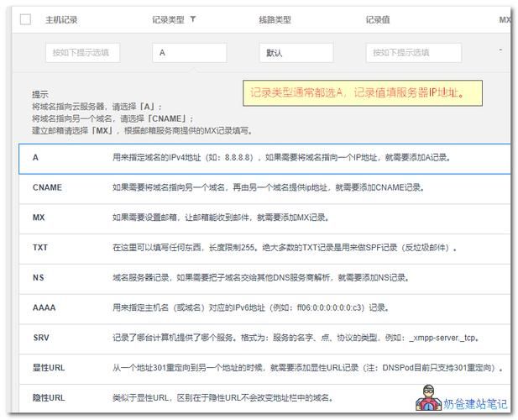Click the DNS服务商 description for NS
Screen dimensions: 518x420
261,277
